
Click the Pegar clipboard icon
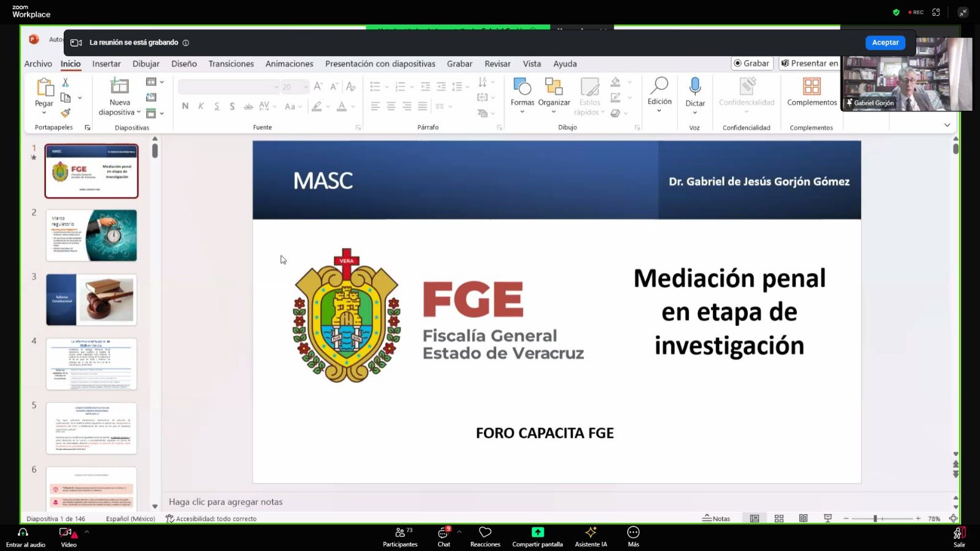[44, 88]
